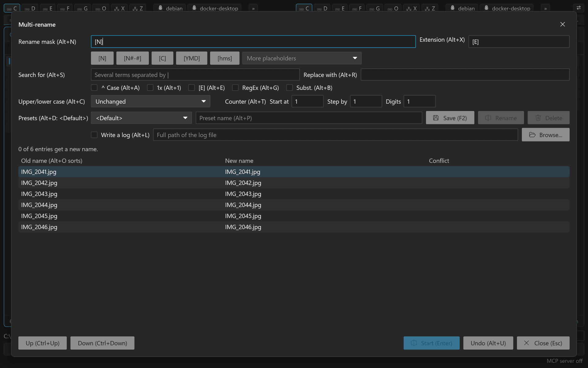Insert the [hms] time placeholder
The image size is (588, 368).
[225, 58]
